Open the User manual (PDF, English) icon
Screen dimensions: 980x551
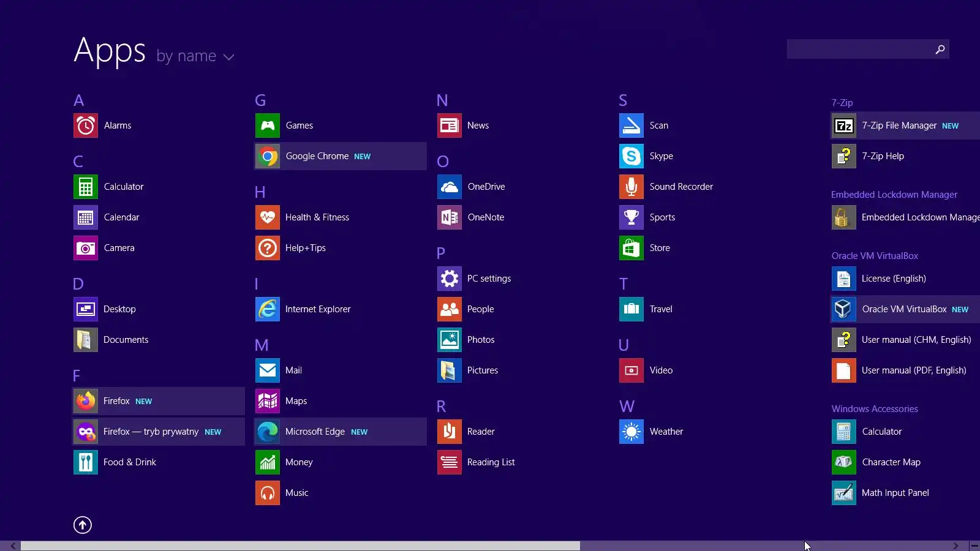click(844, 370)
